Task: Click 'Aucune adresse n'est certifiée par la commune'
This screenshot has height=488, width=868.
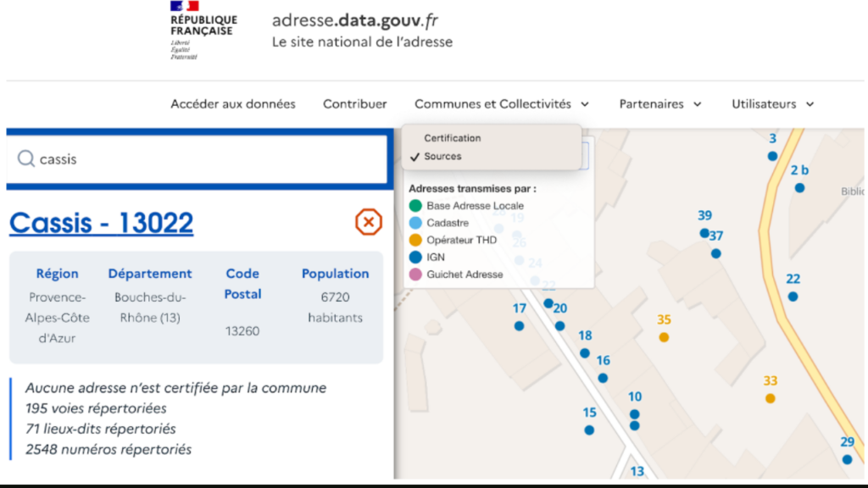Action: pos(176,388)
